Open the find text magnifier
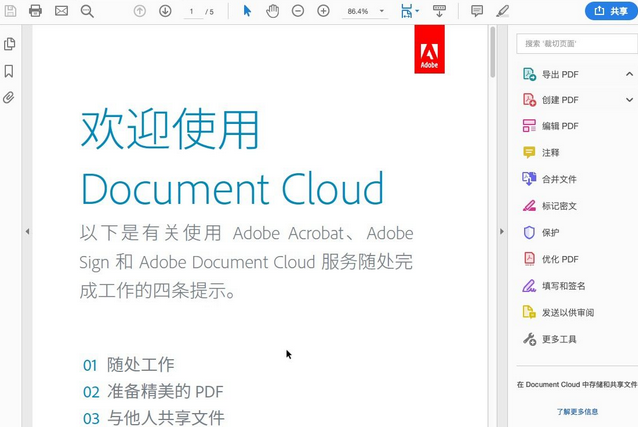 coord(87,11)
